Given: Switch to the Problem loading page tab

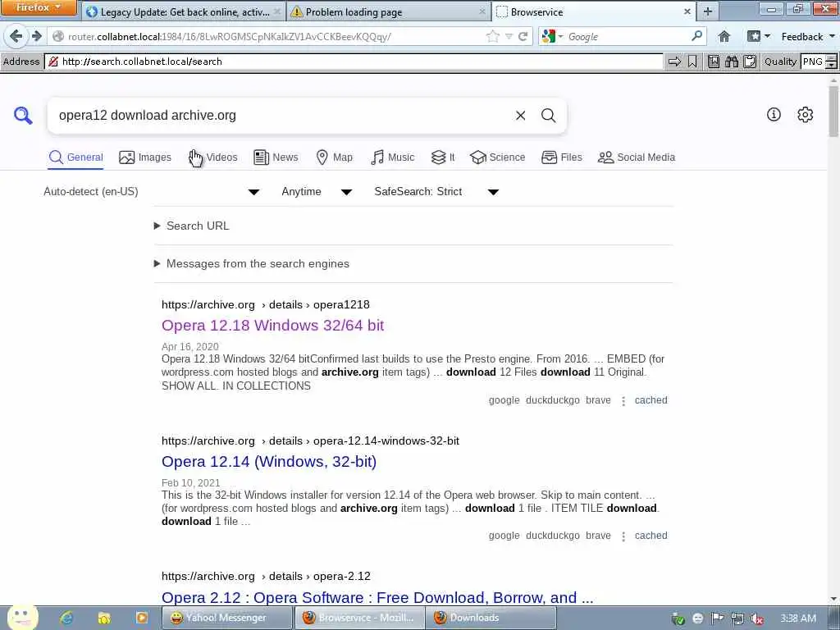Looking at the screenshot, I should [388, 11].
